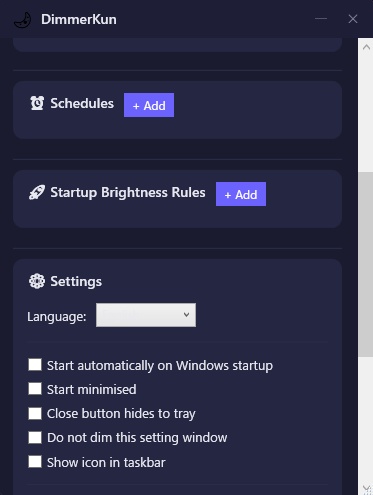Viewport: 373px width, 495px height.
Task: Enable Start automatically on Windows startup
Action: [x=35, y=365]
